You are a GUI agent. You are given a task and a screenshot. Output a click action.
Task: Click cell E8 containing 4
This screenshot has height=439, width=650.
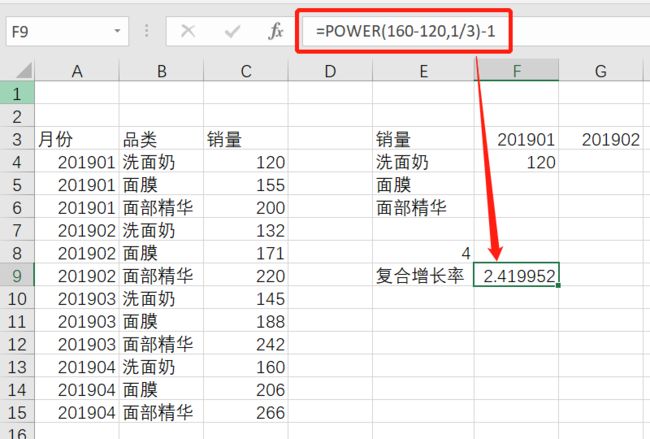point(423,252)
